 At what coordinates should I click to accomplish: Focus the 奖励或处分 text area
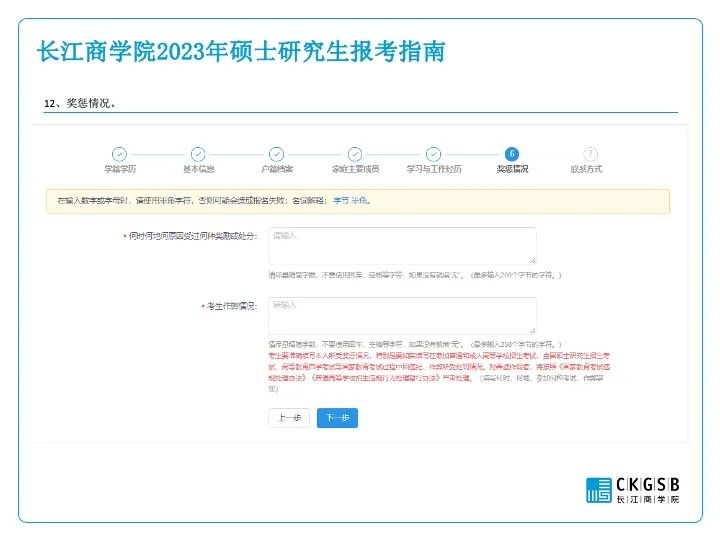pyautogui.click(x=402, y=246)
